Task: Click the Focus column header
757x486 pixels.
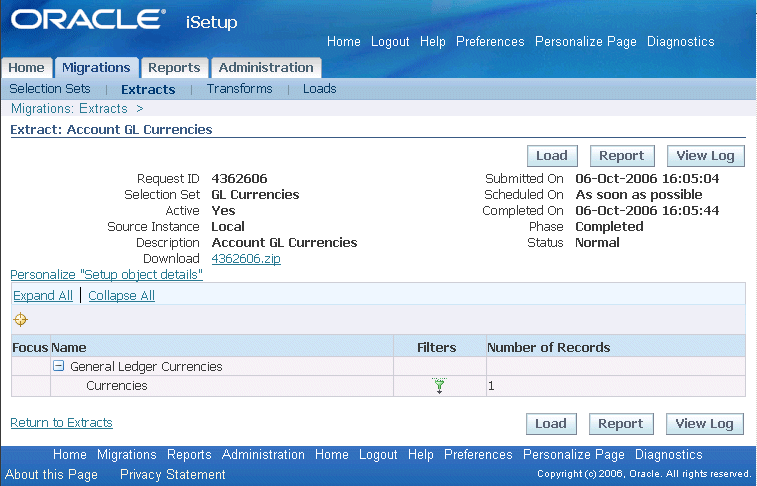Action: pyautogui.click(x=30, y=347)
